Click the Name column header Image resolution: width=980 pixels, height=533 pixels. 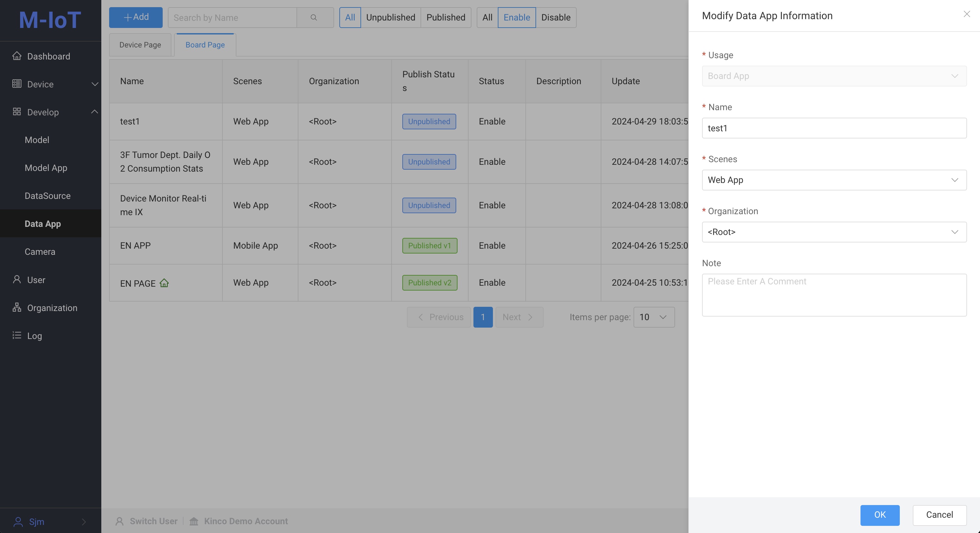(166, 81)
